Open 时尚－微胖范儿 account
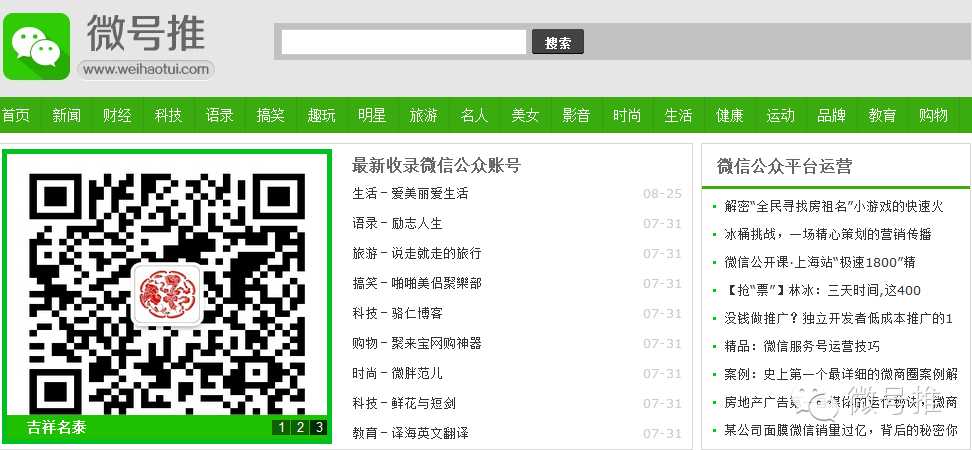Screen dimensions: 972x450 [x=397, y=373]
